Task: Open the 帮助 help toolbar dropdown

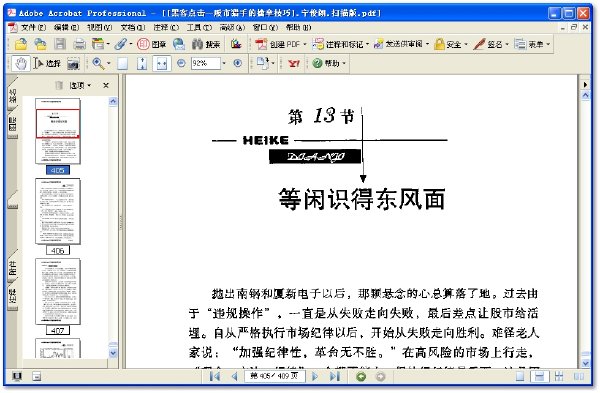Action: click(329, 64)
